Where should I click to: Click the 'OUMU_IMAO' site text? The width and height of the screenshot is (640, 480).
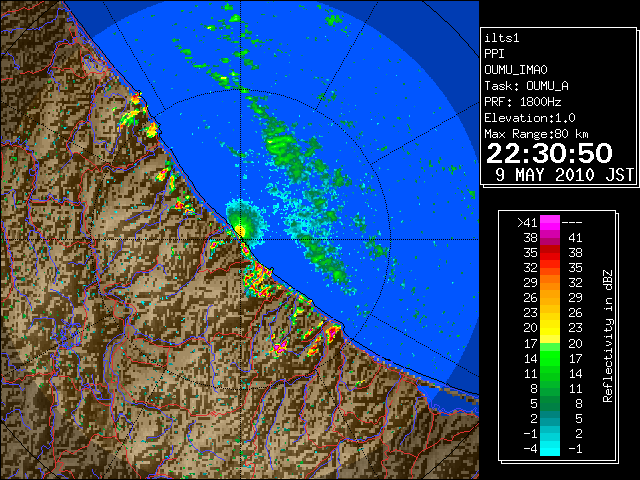pyautogui.click(x=516, y=70)
